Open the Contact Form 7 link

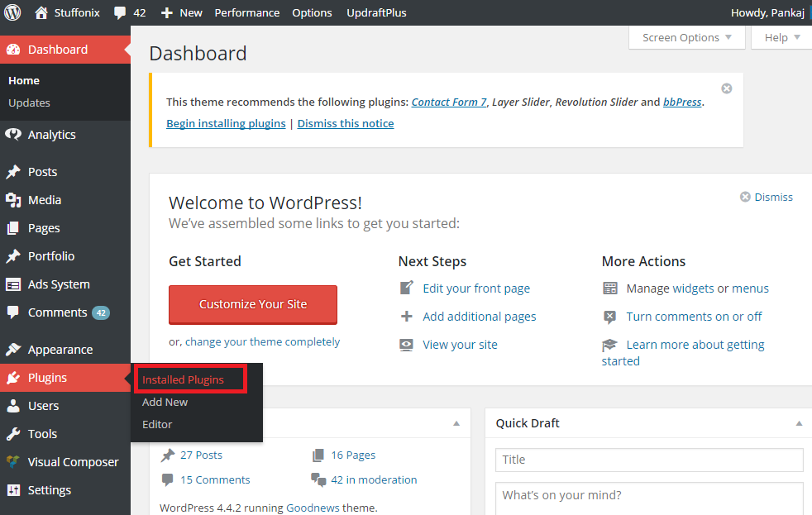pyautogui.click(x=449, y=102)
